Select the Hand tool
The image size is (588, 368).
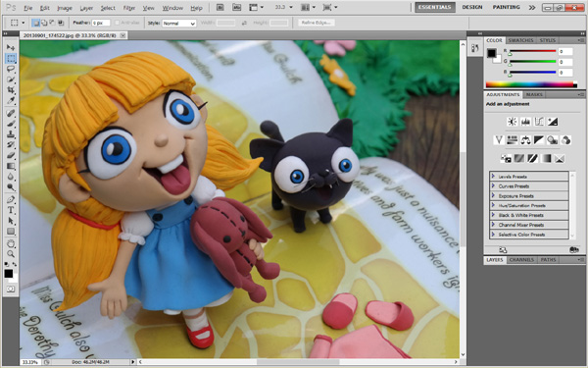[x=11, y=243]
